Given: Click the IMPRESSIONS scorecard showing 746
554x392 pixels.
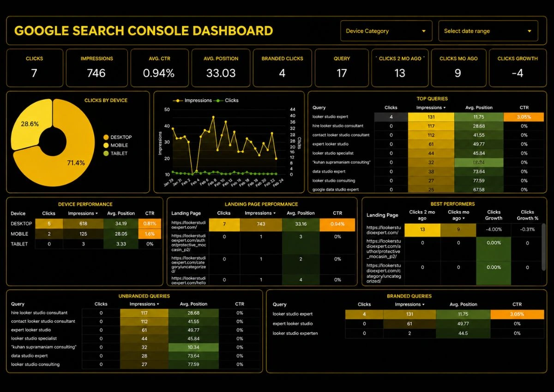Looking at the screenshot, I should (96, 68).
